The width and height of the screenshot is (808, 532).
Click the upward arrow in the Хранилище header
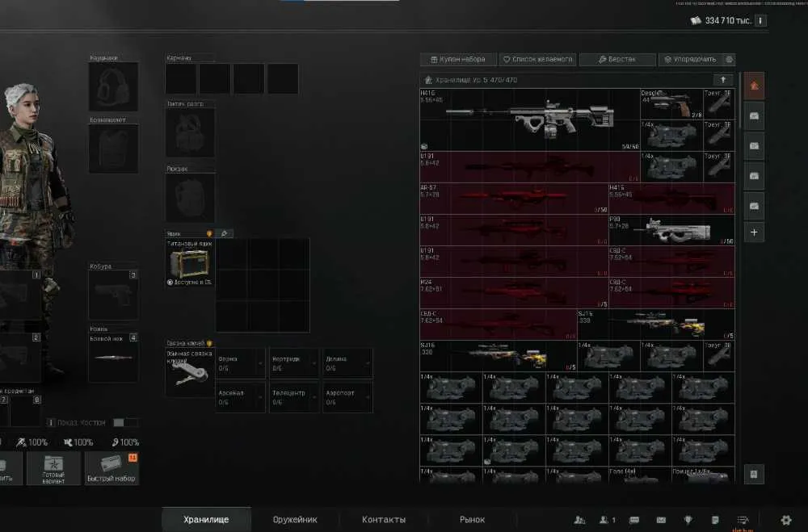coord(723,80)
